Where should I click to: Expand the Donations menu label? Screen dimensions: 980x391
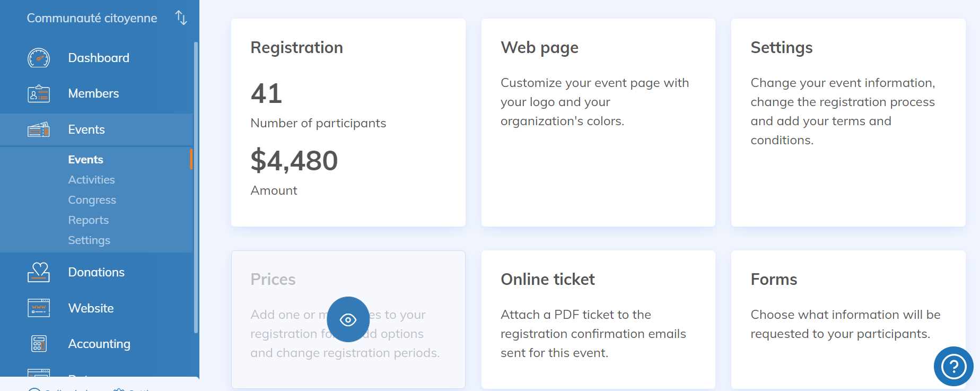click(x=96, y=272)
